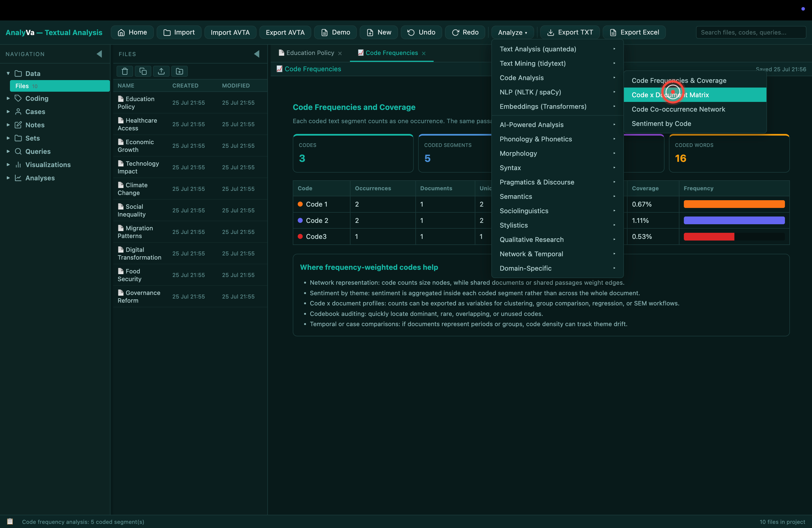812x528 pixels.
Task: Click the Visualizations bar chart icon
Action: (18, 165)
